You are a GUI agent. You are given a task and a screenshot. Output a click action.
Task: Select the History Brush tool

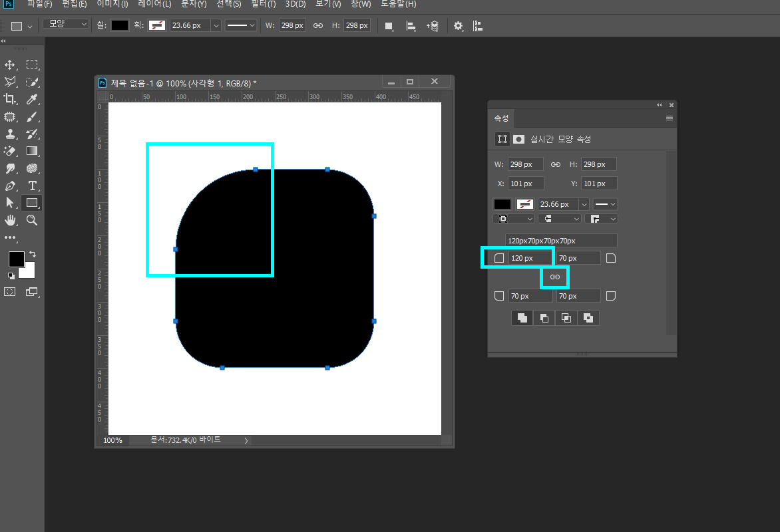point(32,134)
